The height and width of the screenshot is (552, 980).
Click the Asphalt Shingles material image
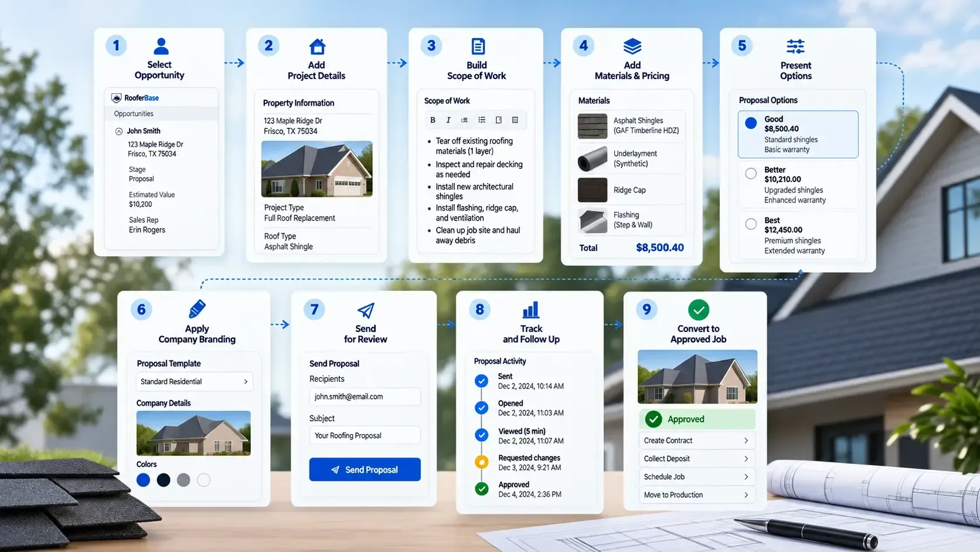tap(593, 126)
